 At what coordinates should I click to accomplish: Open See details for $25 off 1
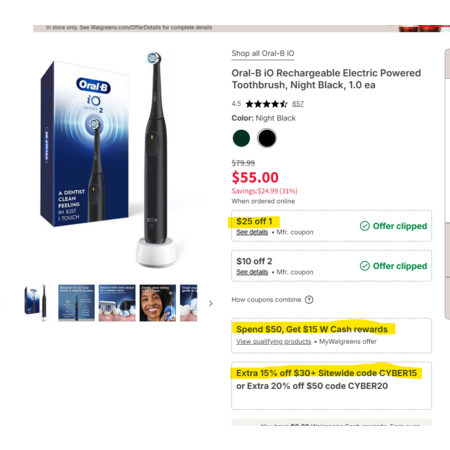coord(252,232)
